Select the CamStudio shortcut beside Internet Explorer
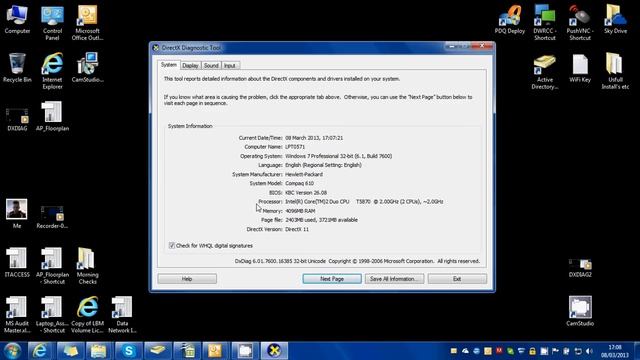 tap(87, 68)
